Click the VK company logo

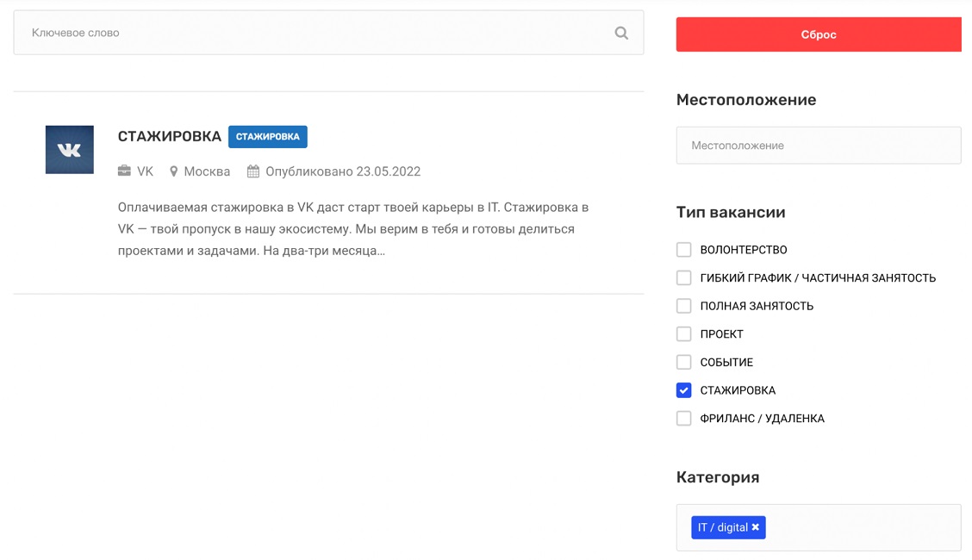coord(69,149)
